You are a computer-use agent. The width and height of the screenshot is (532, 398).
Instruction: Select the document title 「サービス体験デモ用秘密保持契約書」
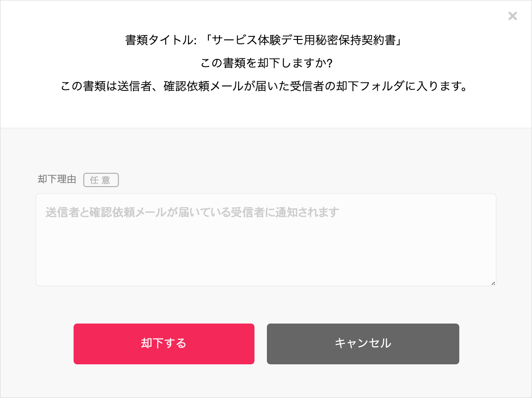(304, 40)
